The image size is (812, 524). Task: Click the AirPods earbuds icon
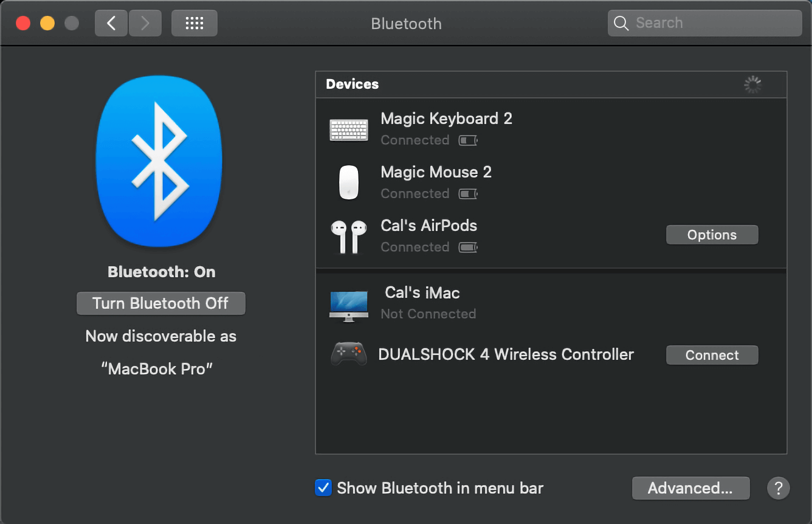click(x=348, y=236)
